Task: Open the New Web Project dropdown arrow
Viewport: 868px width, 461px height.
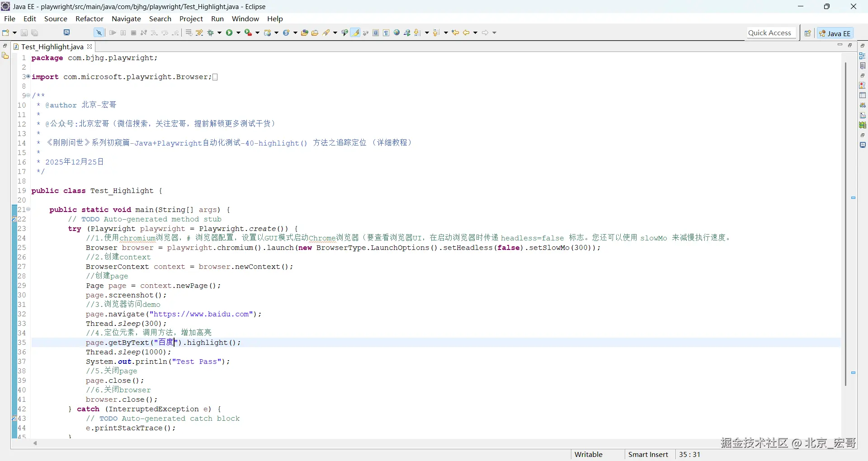Action: coord(277,33)
